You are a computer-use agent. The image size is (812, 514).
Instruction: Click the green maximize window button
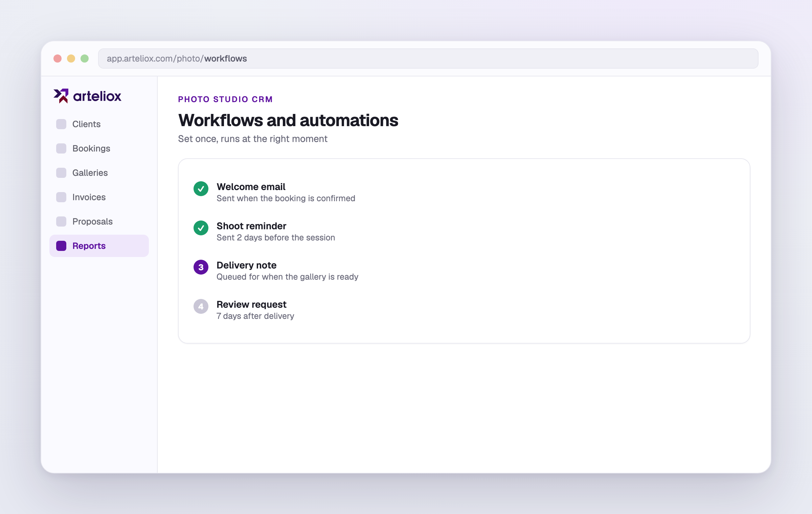tap(85, 59)
